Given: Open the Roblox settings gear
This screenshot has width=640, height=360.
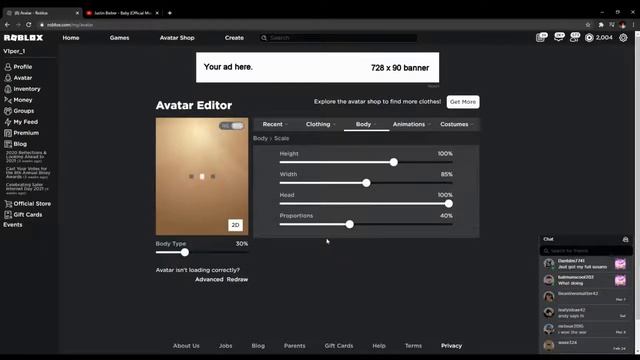Looking at the screenshot, I should tap(623, 38).
